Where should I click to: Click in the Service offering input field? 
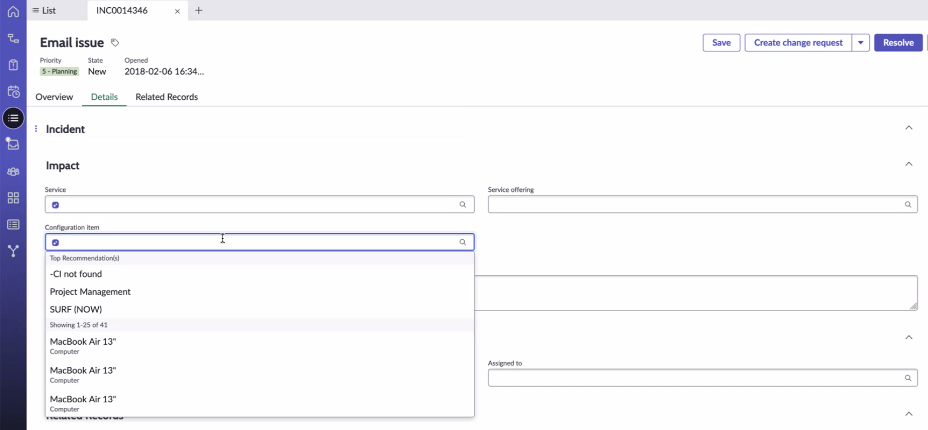click(x=703, y=205)
